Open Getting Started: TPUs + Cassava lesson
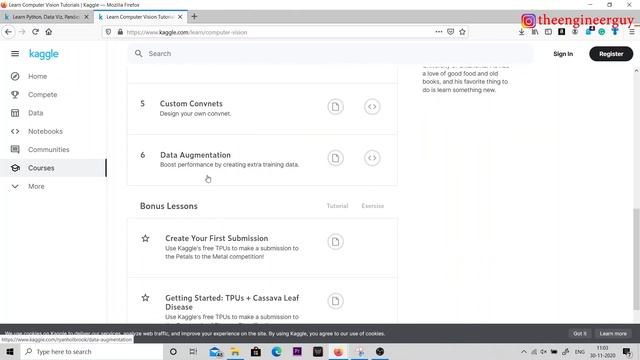640x360 pixels. pyautogui.click(x=232, y=302)
